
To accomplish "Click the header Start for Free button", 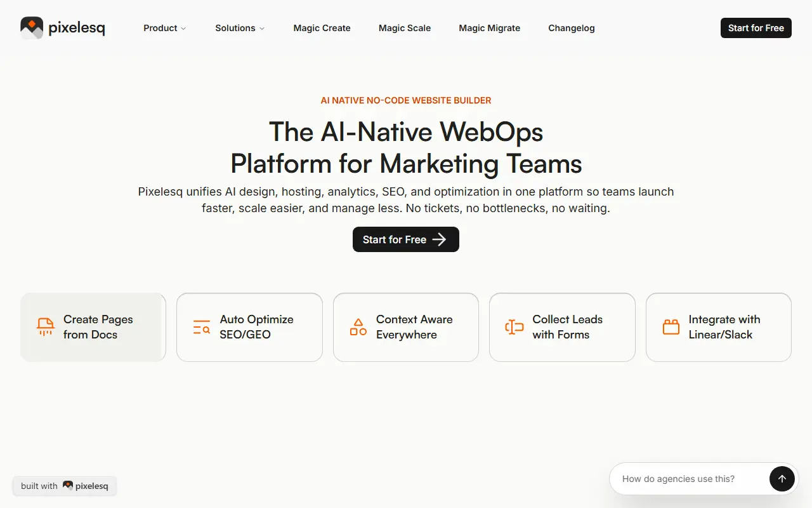I will (756, 28).
